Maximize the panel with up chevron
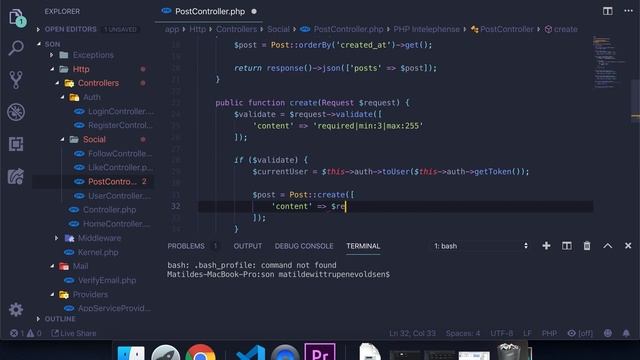Screen dimensions: 640x360 pos(607,246)
